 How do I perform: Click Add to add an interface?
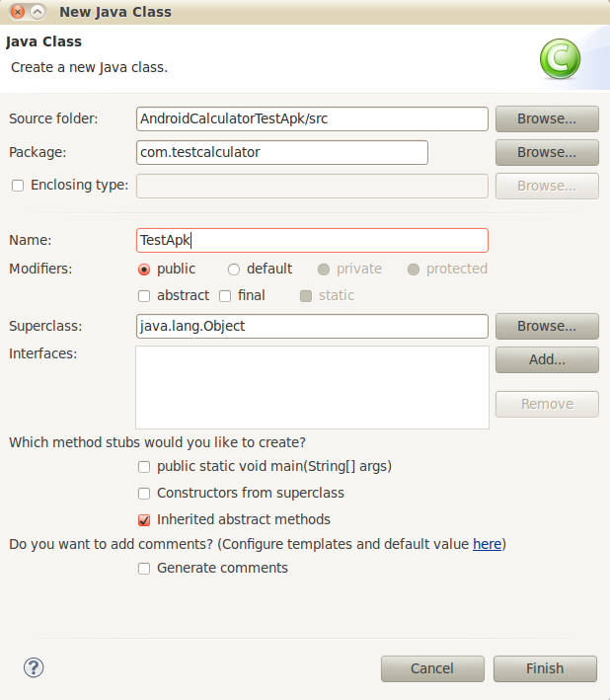pyautogui.click(x=547, y=359)
